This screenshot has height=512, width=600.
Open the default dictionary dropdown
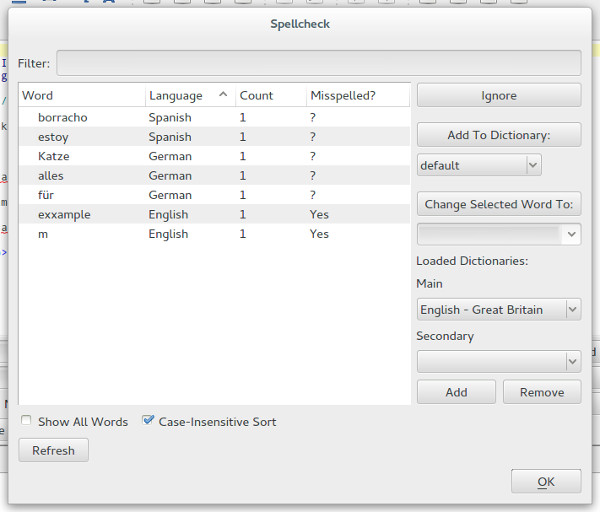[479, 165]
